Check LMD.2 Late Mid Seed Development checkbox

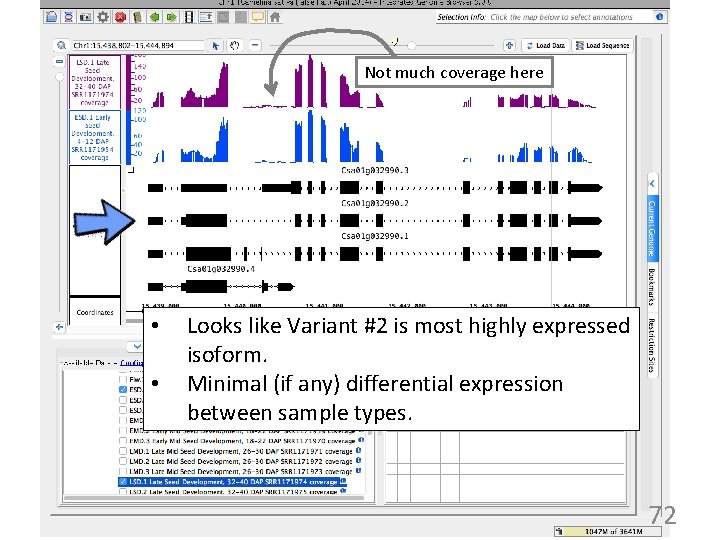[123, 461]
